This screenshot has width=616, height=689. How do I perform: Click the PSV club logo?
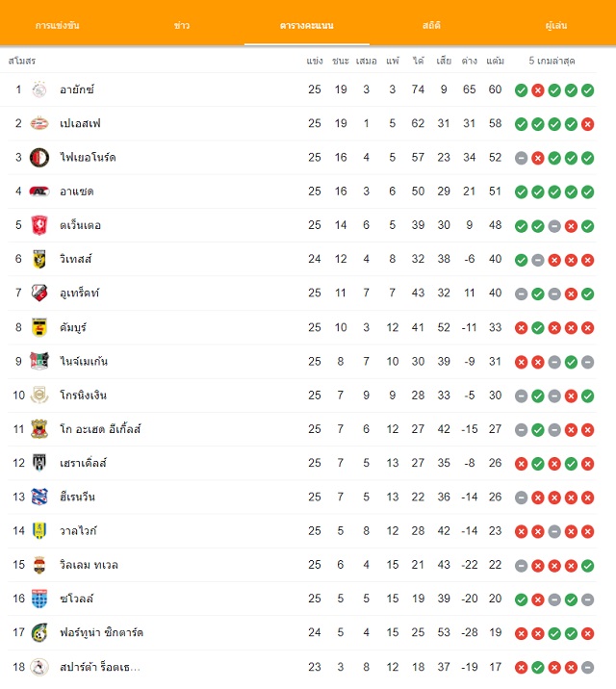pos(39,123)
